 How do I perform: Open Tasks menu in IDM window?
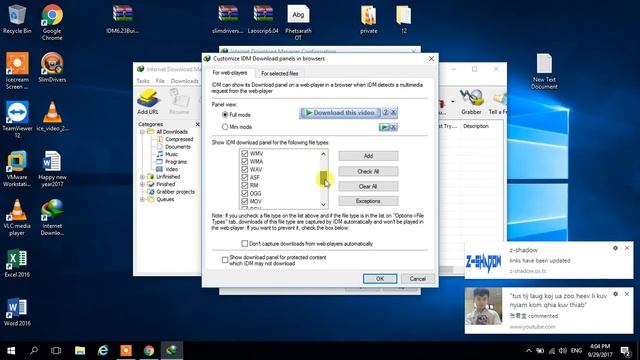point(143,81)
